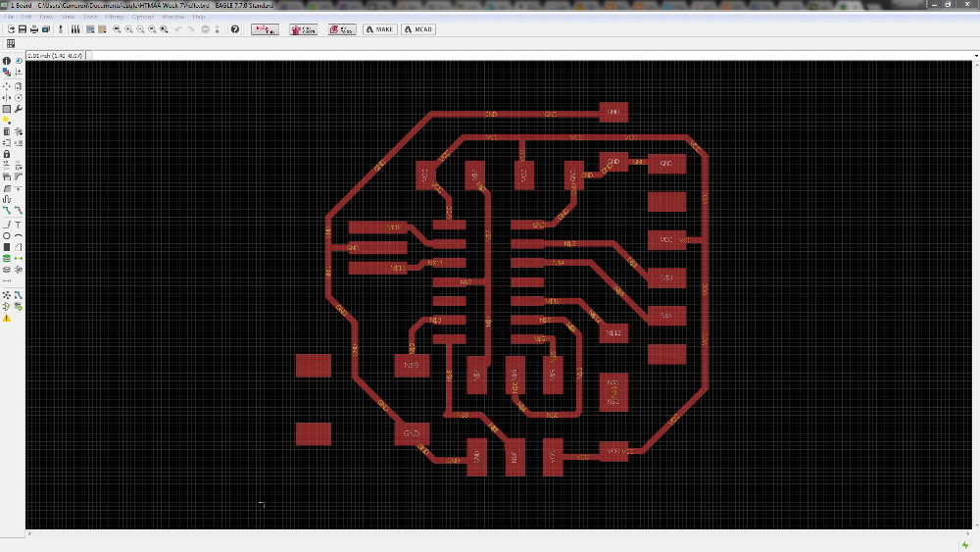The image size is (980, 552).
Task: Select the Mark tool
Action: [x=18, y=73]
